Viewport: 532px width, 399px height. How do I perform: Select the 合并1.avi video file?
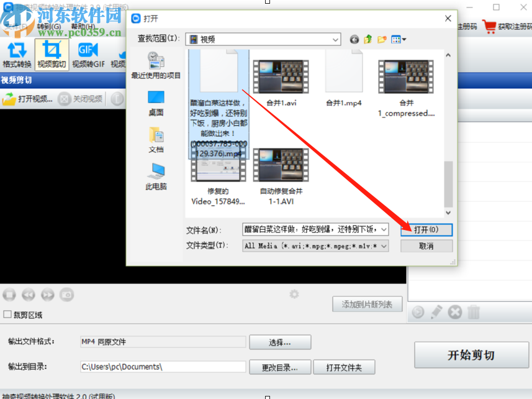(281, 83)
